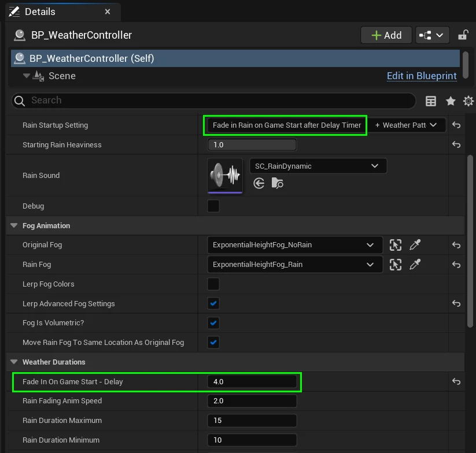This screenshot has height=453, width=476.
Task: Click the favorites star icon
Action: [450, 101]
